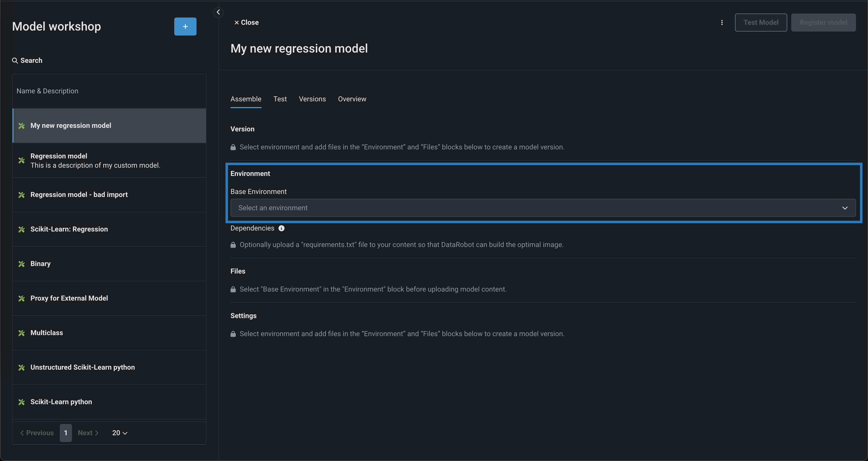Open Proxy for External Model entry
Image resolution: width=868 pixels, height=461 pixels.
pos(69,299)
